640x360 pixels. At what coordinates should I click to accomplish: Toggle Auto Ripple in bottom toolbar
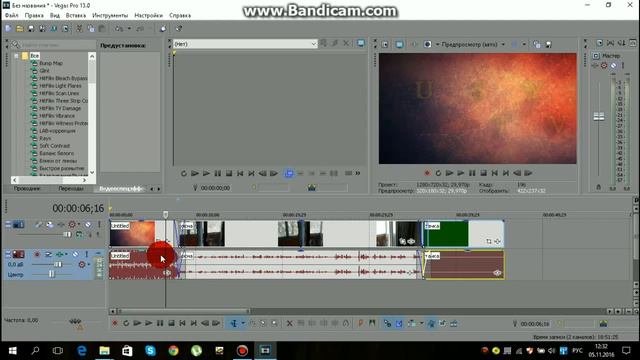tap(412, 323)
